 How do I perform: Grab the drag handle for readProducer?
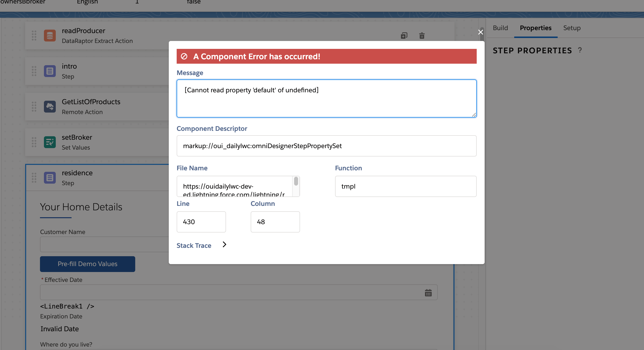34,36
